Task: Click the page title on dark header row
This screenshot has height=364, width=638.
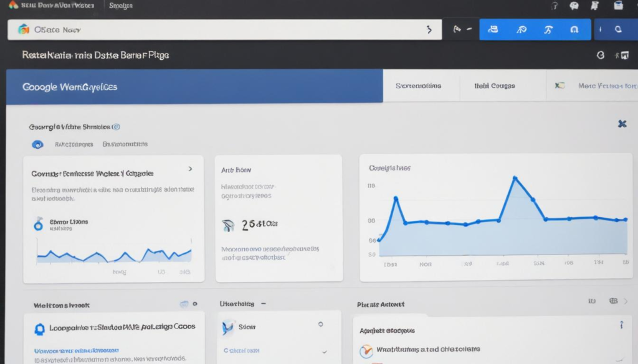Action: click(x=95, y=55)
